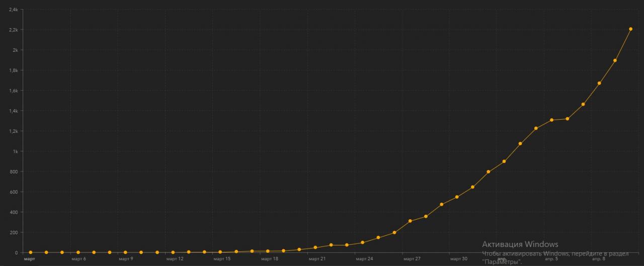Viewport: 644px width, 266px height.
Task: Select the data point above март 21
Action: pyautogui.click(x=315, y=247)
